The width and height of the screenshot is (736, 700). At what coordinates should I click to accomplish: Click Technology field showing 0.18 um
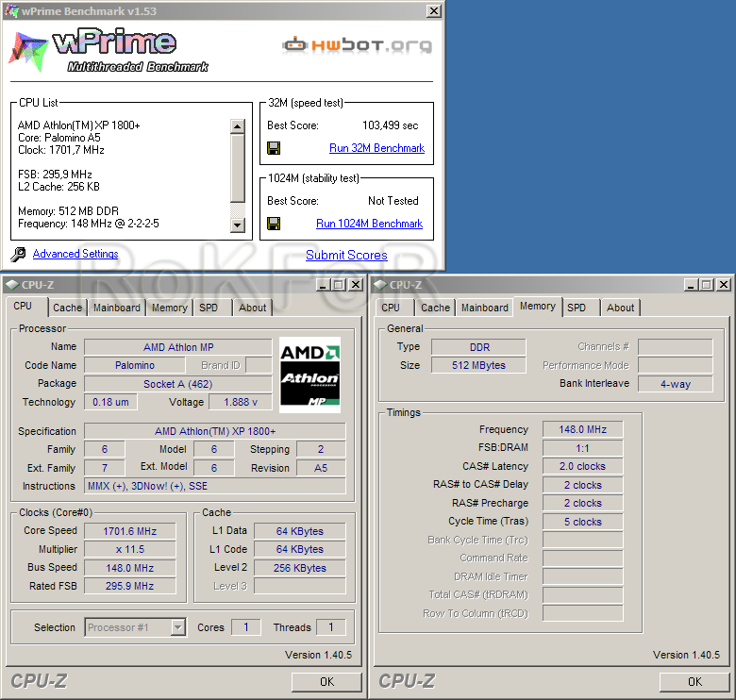tap(110, 402)
